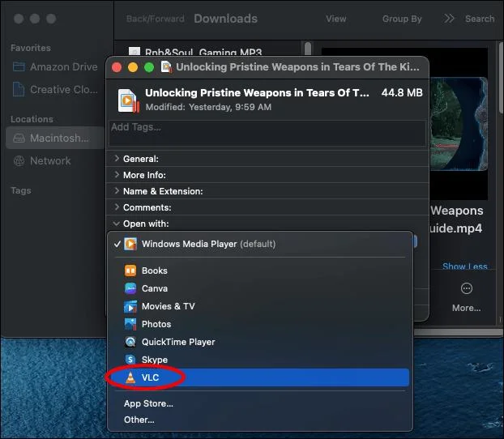504x439 pixels.
Task: Pick Photos from the Open with menu
Action: click(260, 324)
